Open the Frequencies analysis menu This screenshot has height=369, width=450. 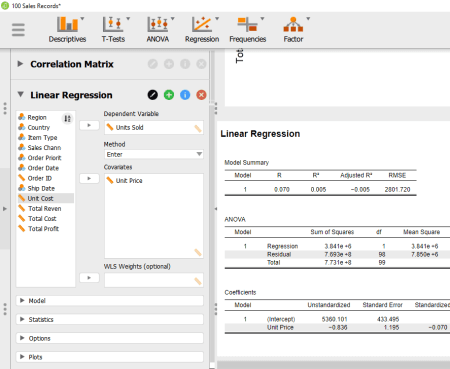pos(248,29)
